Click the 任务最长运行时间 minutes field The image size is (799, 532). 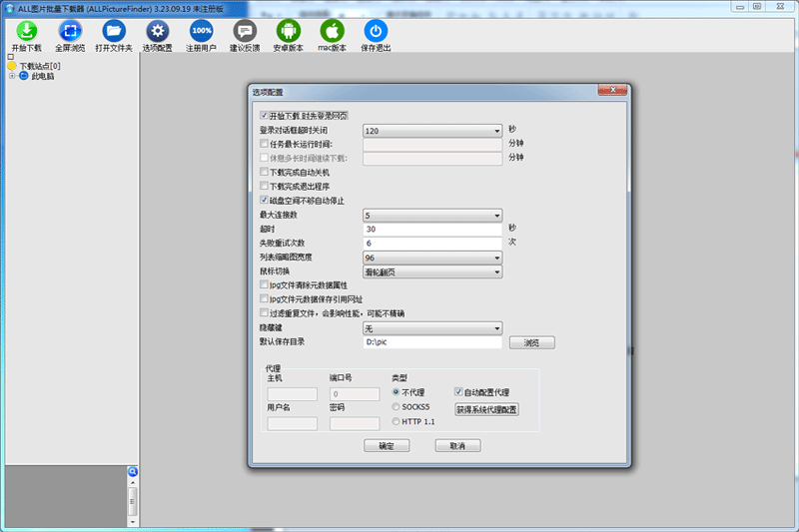432,145
